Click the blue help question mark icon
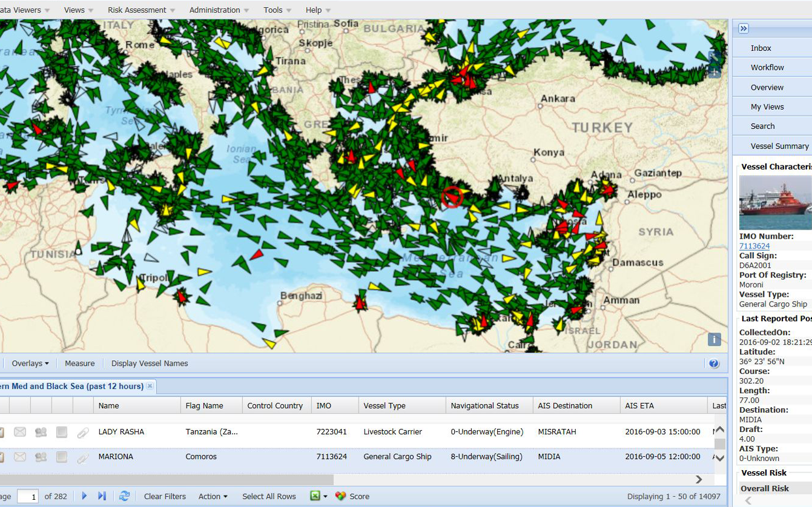 click(714, 363)
